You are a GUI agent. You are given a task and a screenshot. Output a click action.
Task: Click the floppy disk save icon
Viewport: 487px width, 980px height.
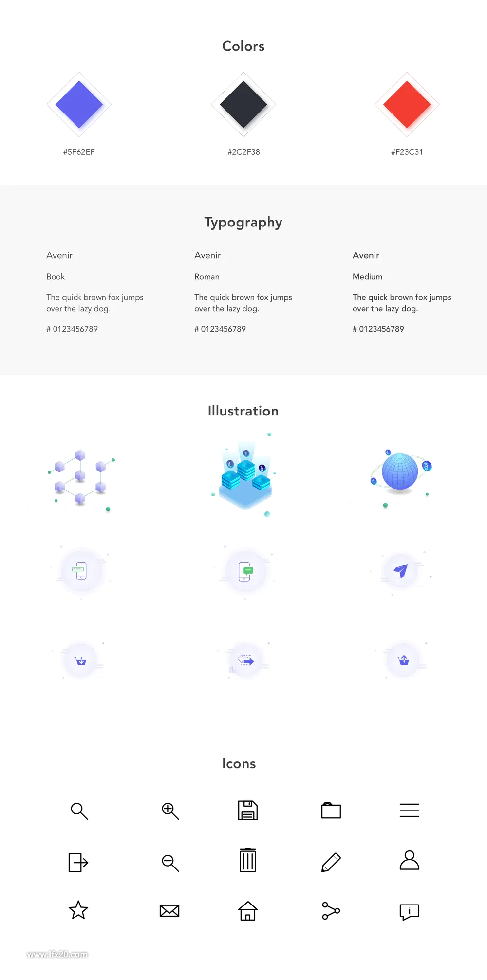248,810
